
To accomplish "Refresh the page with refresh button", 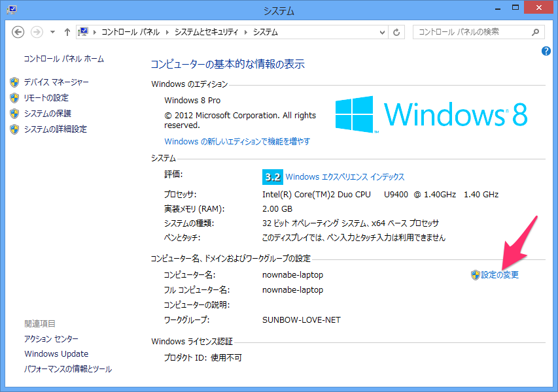I will pyautogui.click(x=396, y=33).
